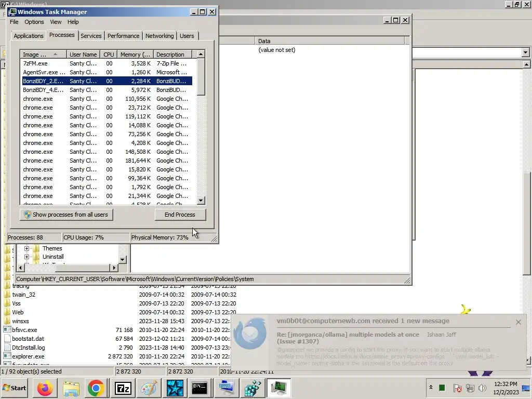Click the green Task Manager tray icon
Viewport: 532px width, 399px height.
coord(442,388)
